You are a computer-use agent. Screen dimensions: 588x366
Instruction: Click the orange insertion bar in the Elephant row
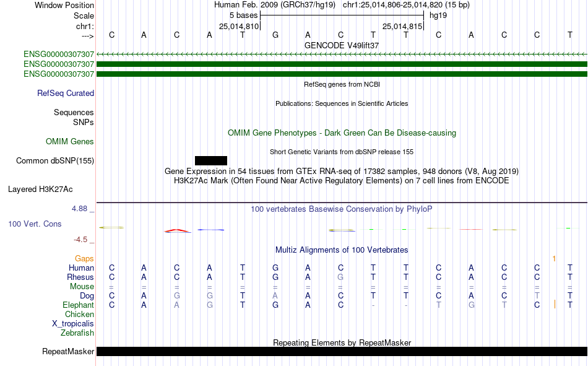(555, 305)
